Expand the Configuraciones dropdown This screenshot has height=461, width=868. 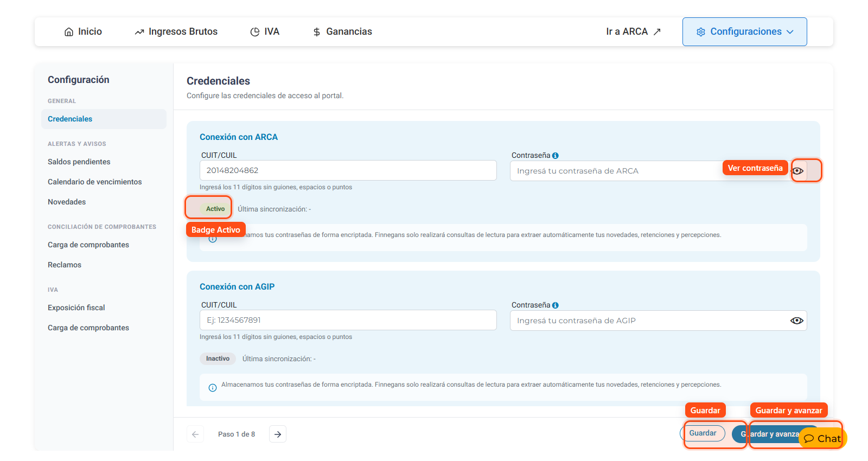coord(744,31)
